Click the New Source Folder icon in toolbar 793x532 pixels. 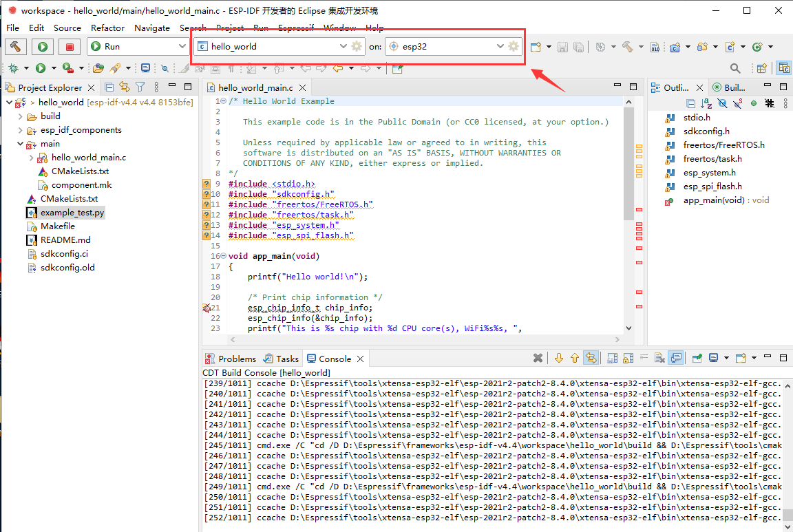click(x=702, y=47)
